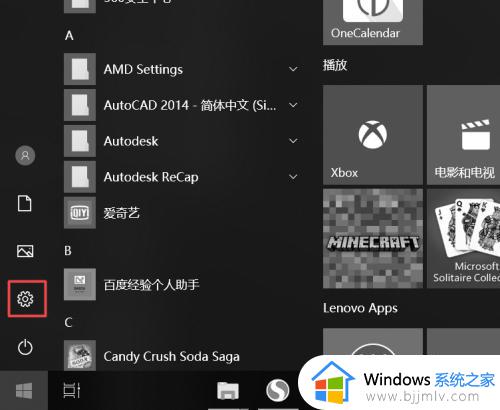Image resolution: width=500 pixels, height=410 pixels.
Task: Click the Sogou browser taskbar icon
Action: 278,390
